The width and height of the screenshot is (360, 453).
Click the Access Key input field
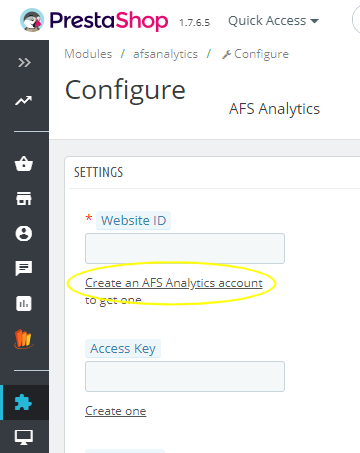coord(185,376)
